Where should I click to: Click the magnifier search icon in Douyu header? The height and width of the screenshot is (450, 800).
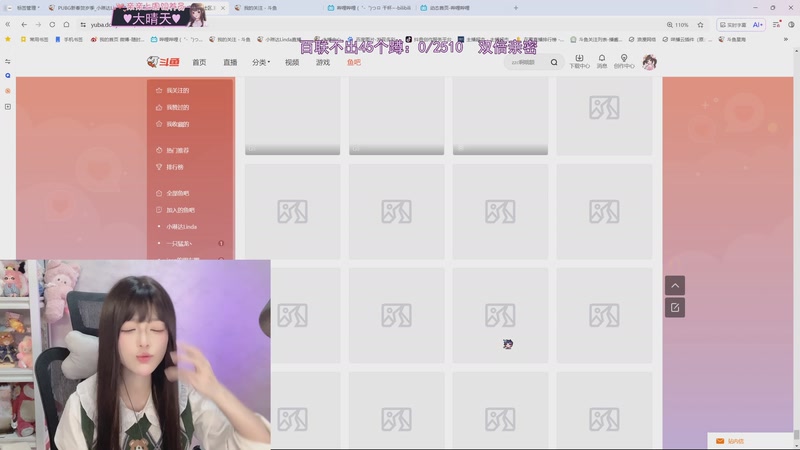coord(554,62)
